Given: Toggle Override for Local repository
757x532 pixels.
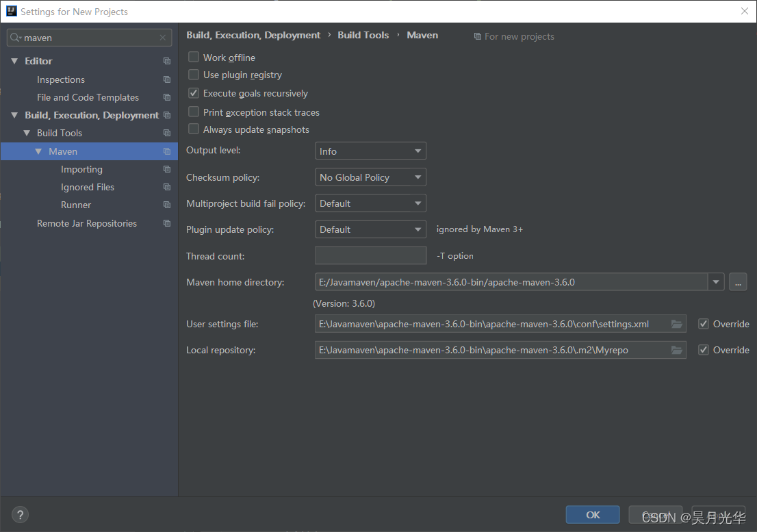Looking at the screenshot, I should tap(704, 350).
